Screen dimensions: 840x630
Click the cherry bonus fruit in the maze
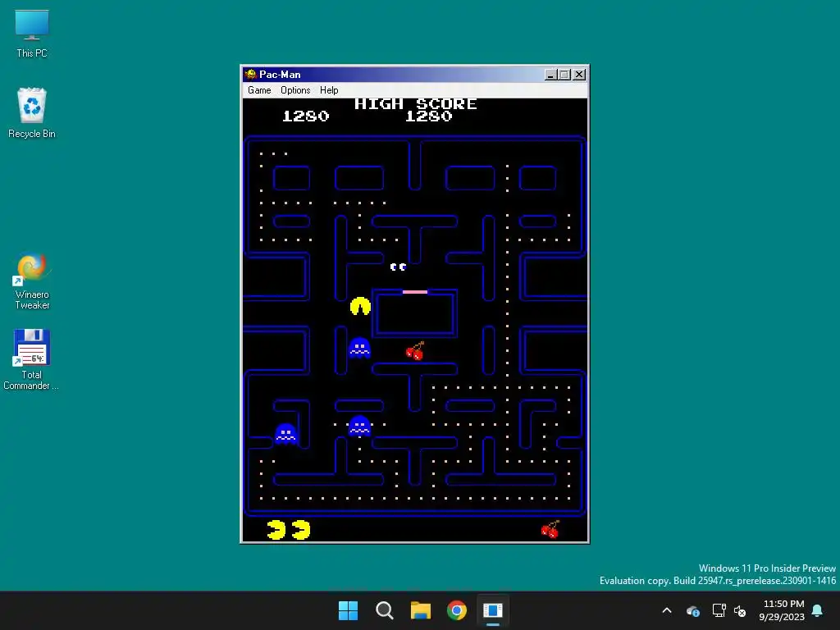point(414,350)
